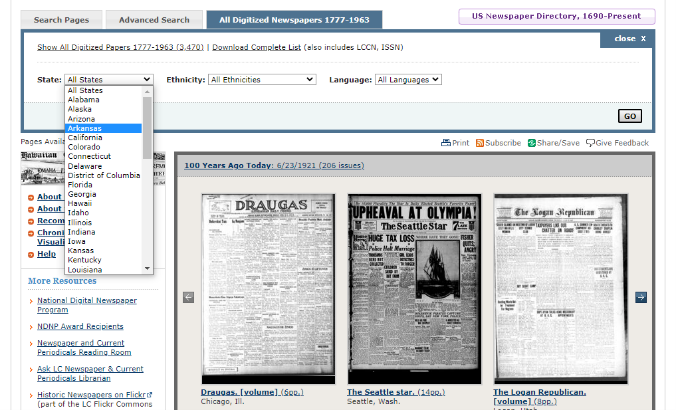This screenshot has width=676, height=410.
Task: Choose California in the state list
Action: click(103, 138)
